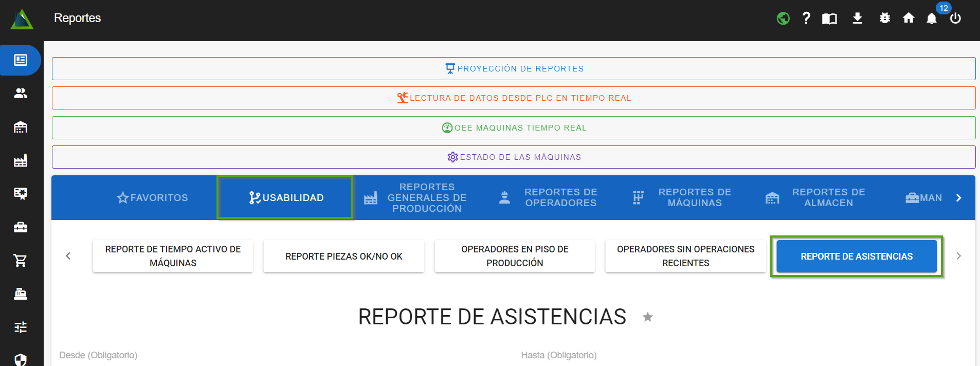Click the download icon in header
The height and width of the screenshot is (366, 980).
(857, 19)
